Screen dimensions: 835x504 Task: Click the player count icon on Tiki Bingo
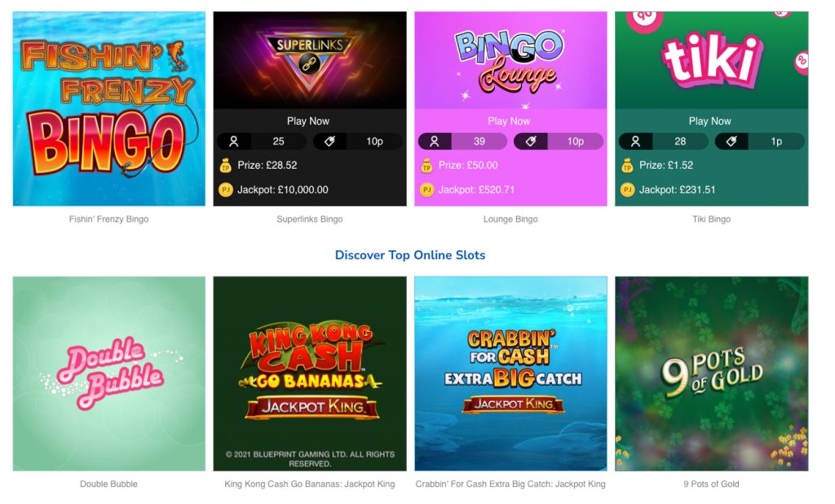635,142
